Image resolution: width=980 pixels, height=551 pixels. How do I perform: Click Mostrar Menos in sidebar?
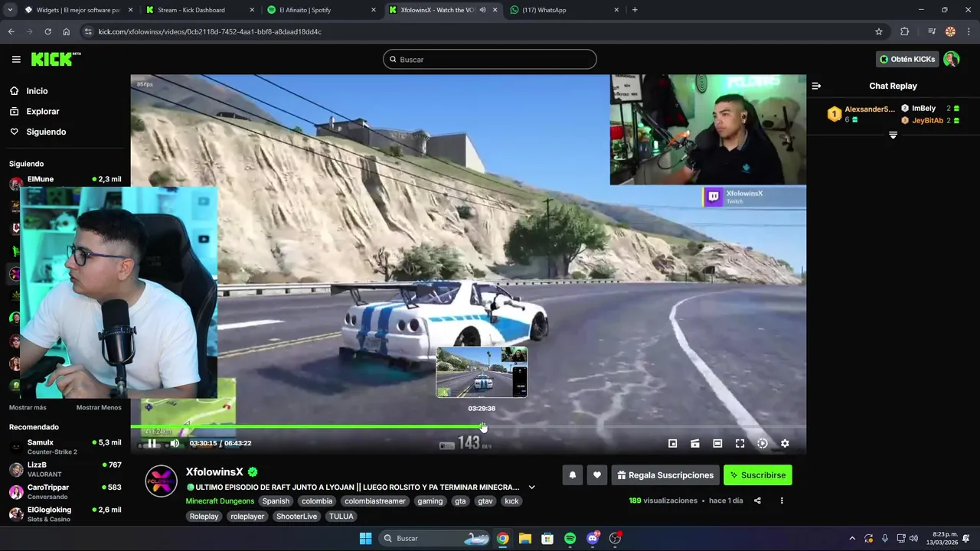[x=99, y=408]
